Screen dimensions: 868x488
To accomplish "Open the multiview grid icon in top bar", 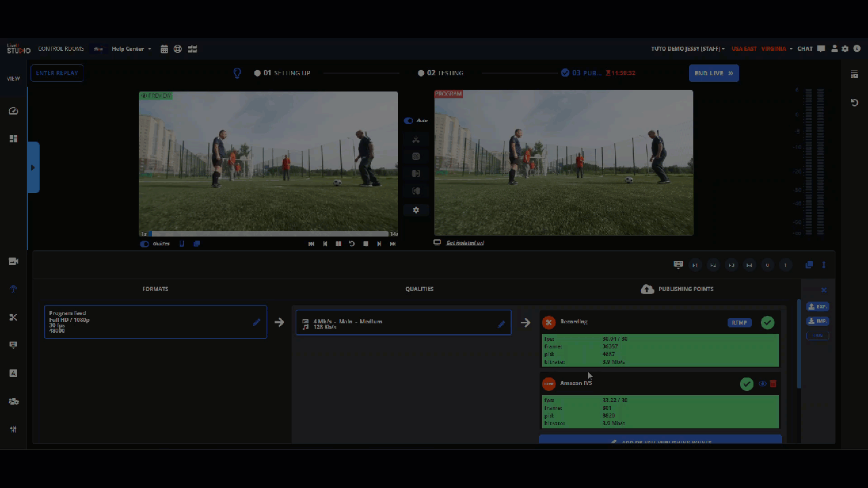I will (193, 49).
